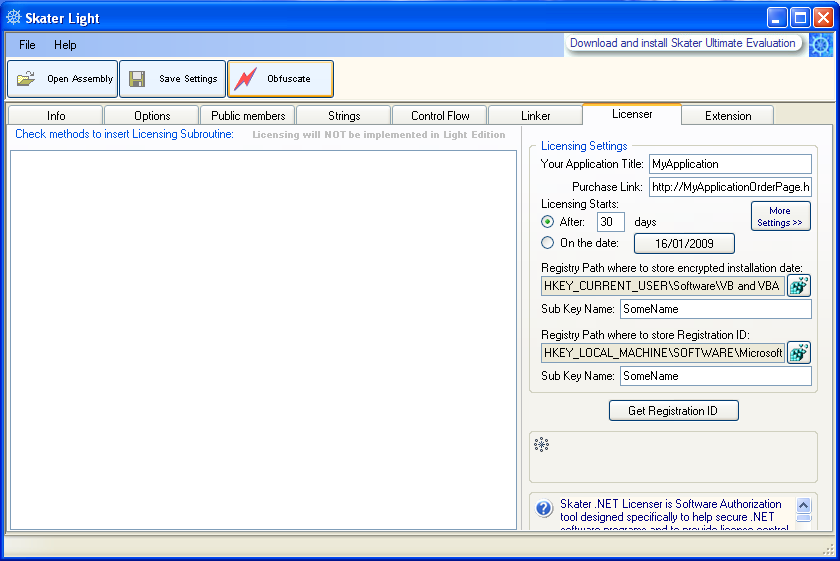The width and height of the screenshot is (840, 561).
Task: Click the Purchase Link input field
Action: coord(730,187)
